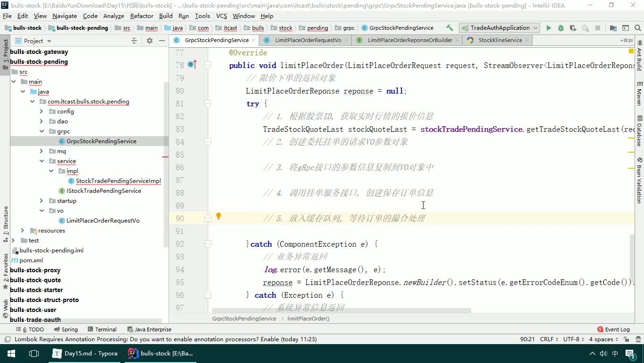This screenshot has height=363, width=644.
Task: Expand the mq folder
Action: [42, 151]
